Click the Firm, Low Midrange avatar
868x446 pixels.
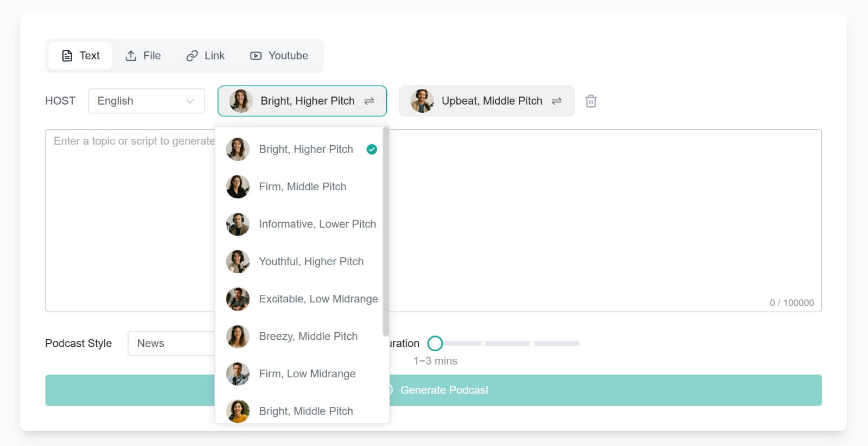click(238, 374)
